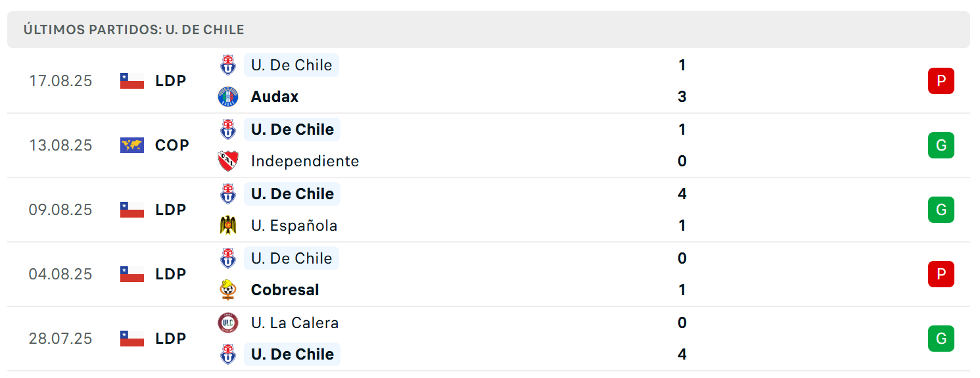Open the U. La Calera team link
The height and width of the screenshot is (378, 980).
[x=295, y=323]
